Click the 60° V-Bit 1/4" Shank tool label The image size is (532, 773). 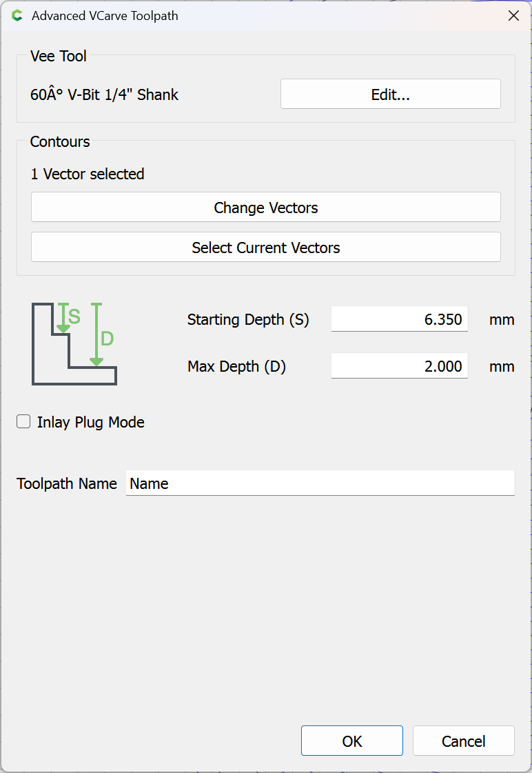coord(104,95)
